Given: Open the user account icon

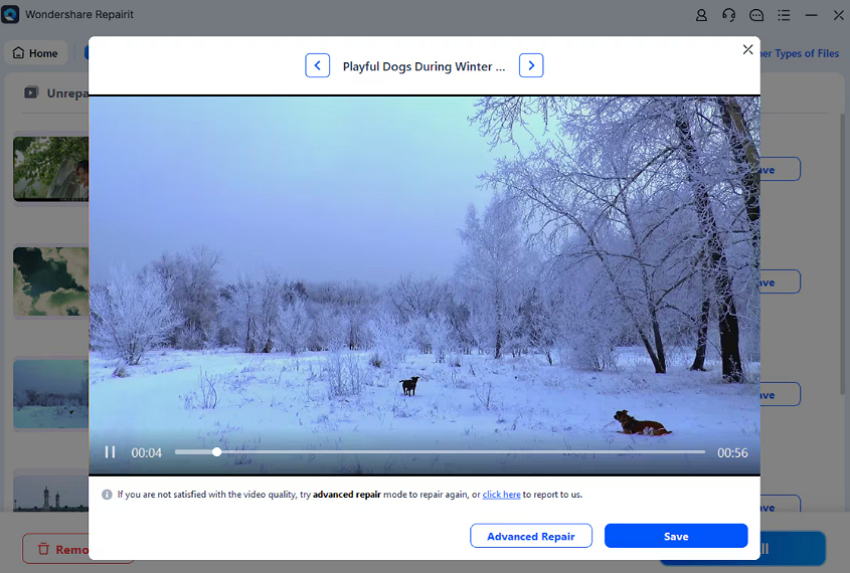Looking at the screenshot, I should (x=701, y=15).
